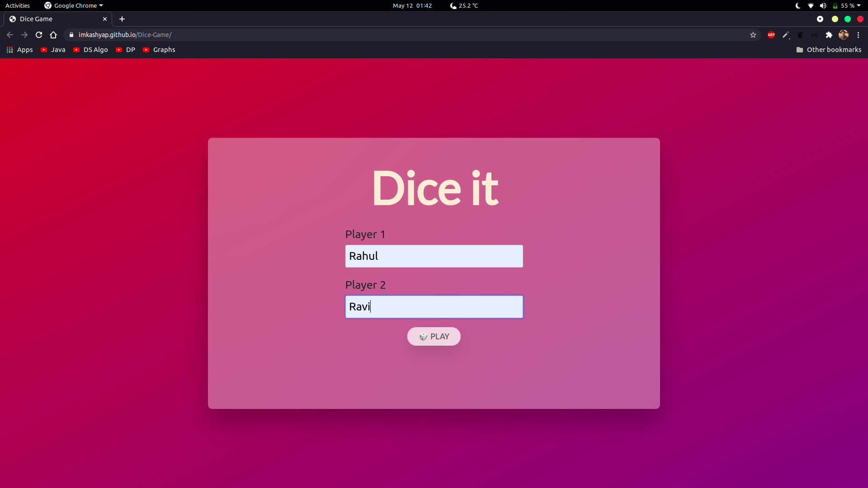This screenshot has width=868, height=488.
Task: Select the Dice Game tab
Action: 54,19
